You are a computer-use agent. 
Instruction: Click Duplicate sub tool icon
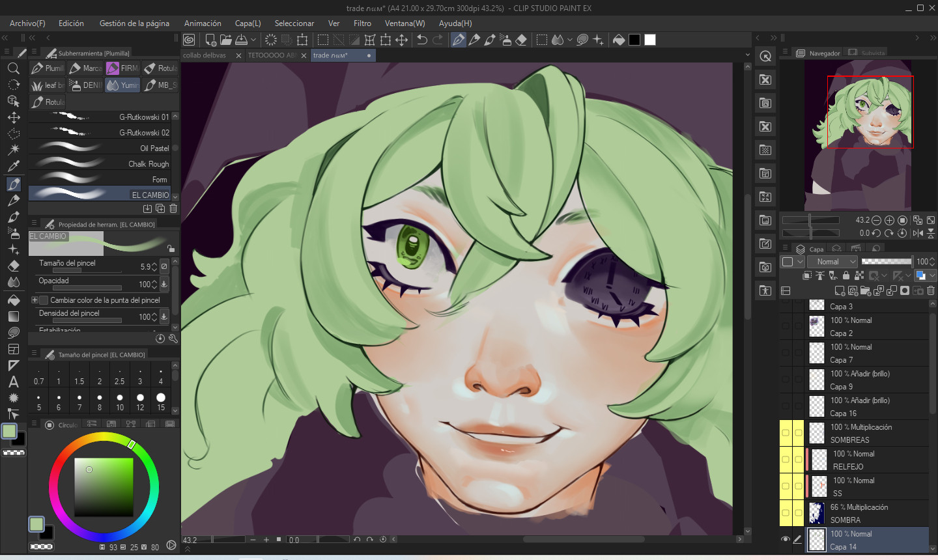(160, 208)
